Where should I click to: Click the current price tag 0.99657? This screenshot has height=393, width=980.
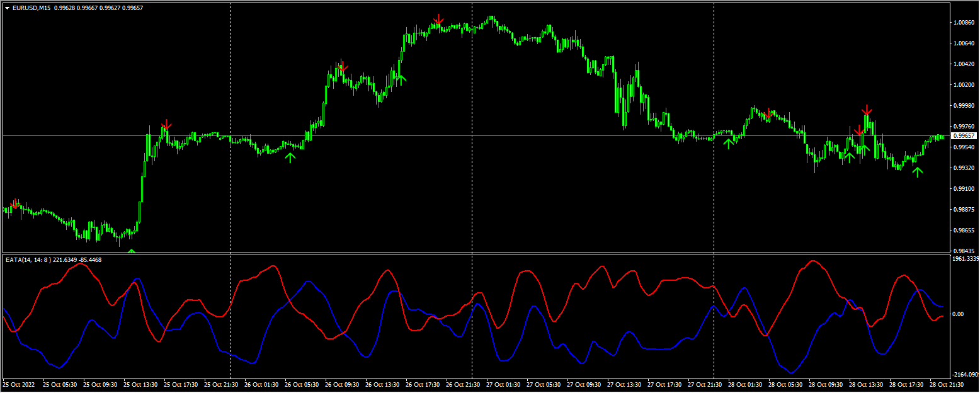point(964,136)
